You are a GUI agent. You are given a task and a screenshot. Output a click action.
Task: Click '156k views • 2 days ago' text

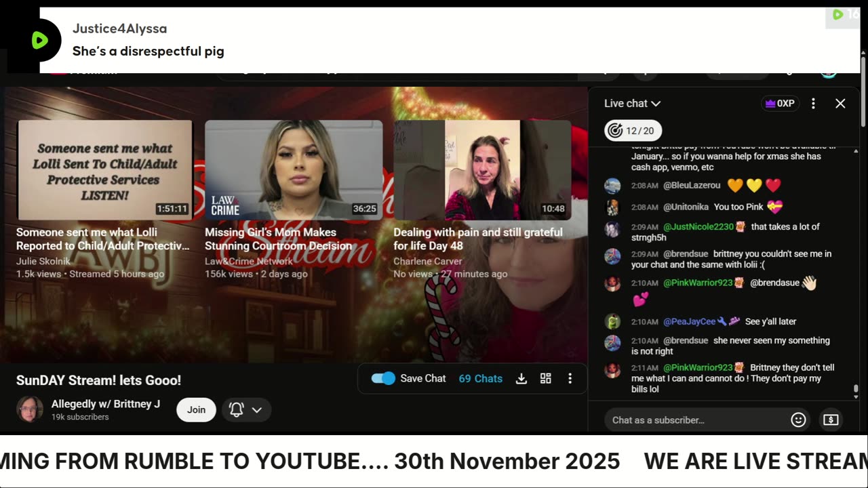256,274
